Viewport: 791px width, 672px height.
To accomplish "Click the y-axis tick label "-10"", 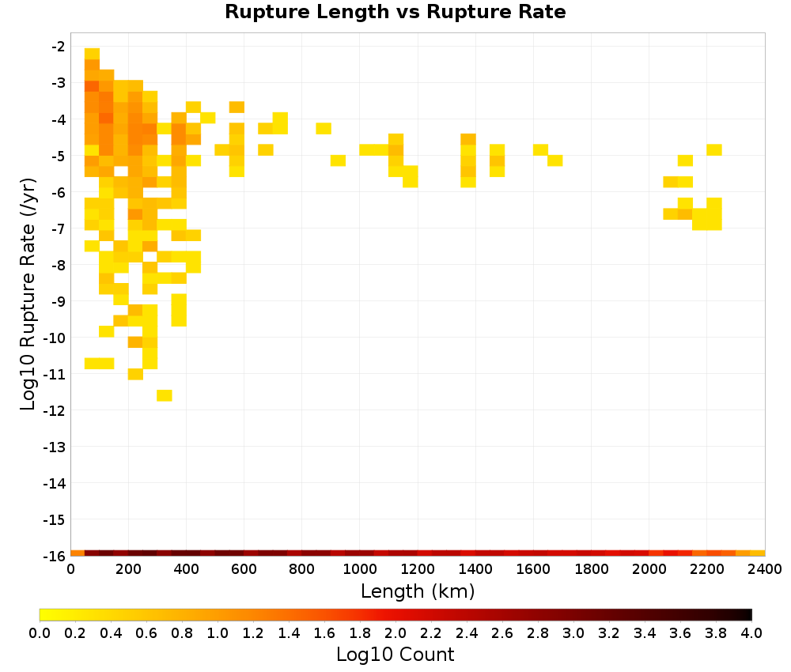I will 55,338.
